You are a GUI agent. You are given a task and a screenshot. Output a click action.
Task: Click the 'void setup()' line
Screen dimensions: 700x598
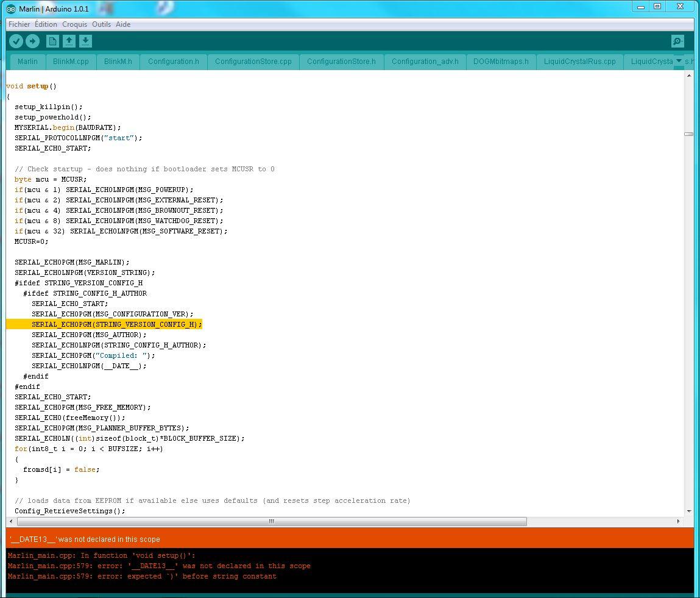[31, 86]
